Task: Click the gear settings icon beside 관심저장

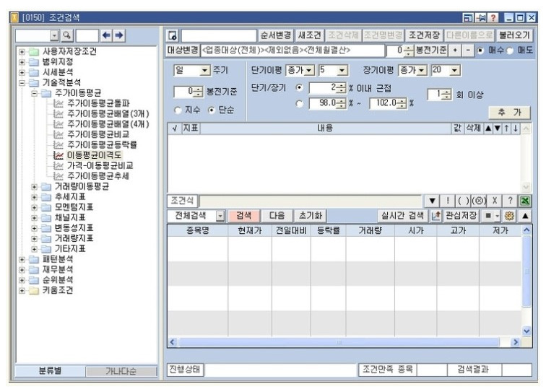Action: click(508, 215)
